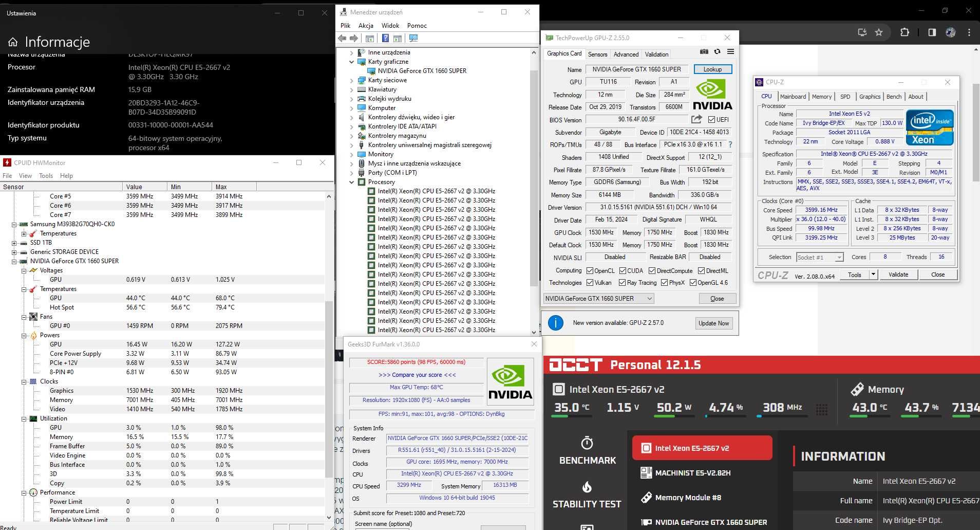The image size is (980, 530).
Task: Click the forward arrow in Device Manager toolbar
Action: click(x=354, y=39)
